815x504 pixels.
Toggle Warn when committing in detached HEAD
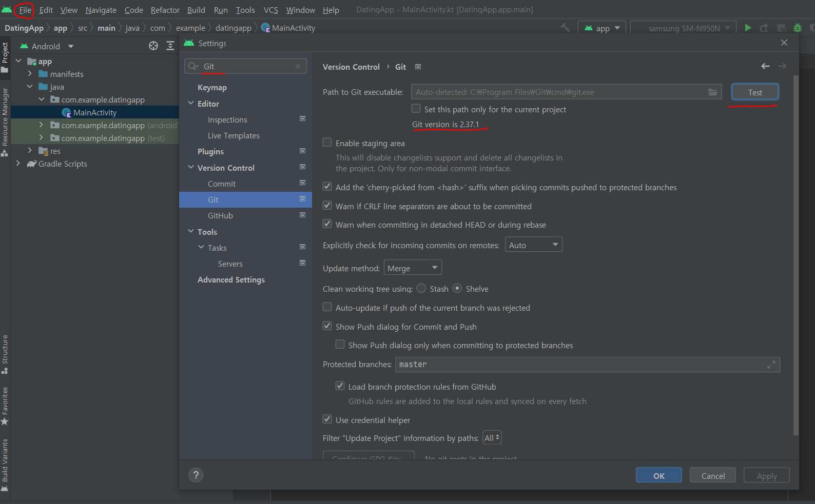[327, 224]
